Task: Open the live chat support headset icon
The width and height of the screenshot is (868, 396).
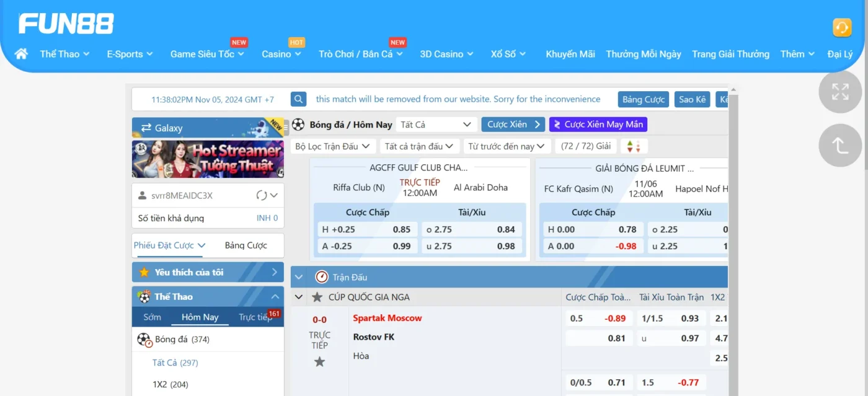Action: [x=841, y=28]
